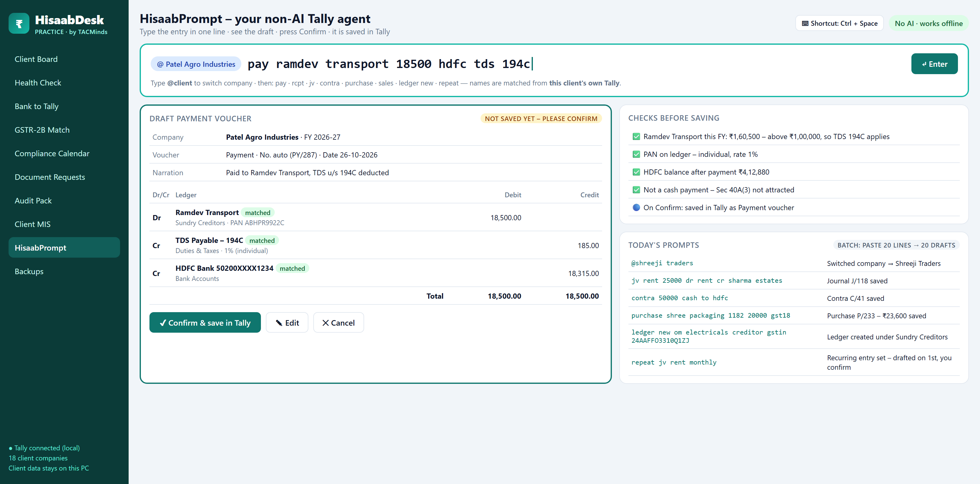The image size is (980, 484).
Task: Click the Journal J/118 saved result
Action: [857, 281]
